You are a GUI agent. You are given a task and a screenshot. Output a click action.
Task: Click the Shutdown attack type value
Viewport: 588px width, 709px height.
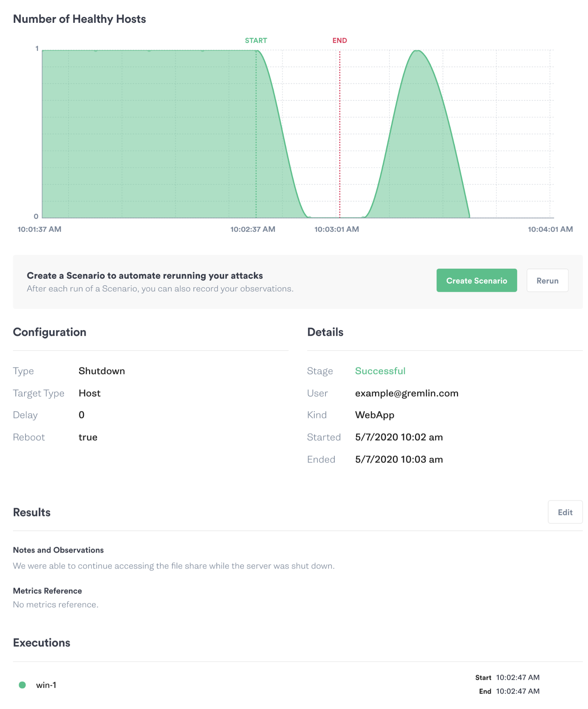101,371
